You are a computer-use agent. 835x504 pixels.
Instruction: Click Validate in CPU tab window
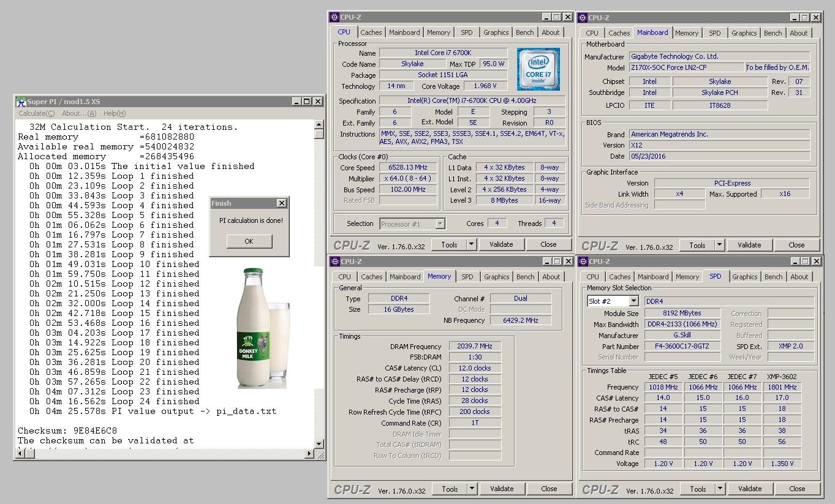click(501, 244)
